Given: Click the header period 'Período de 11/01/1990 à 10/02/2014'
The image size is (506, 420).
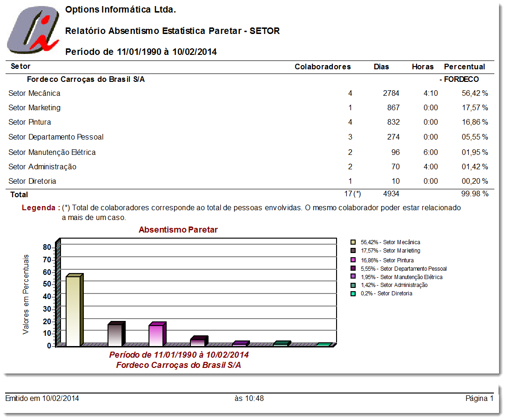Looking at the screenshot, I should coord(141,52).
